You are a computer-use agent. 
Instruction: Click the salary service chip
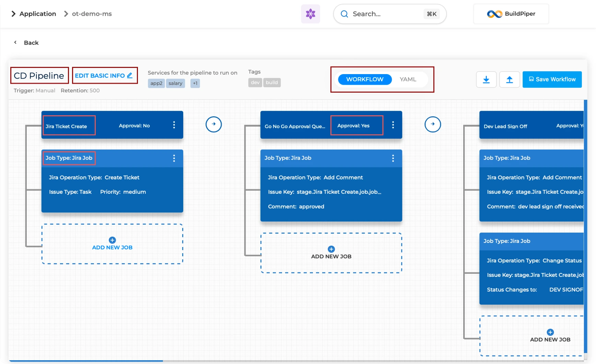click(x=175, y=83)
